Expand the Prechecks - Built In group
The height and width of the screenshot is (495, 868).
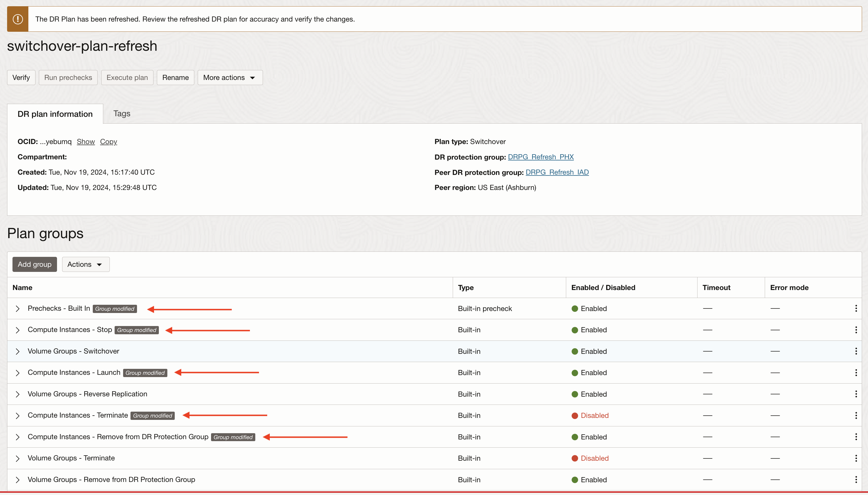(x=18, y=309)
